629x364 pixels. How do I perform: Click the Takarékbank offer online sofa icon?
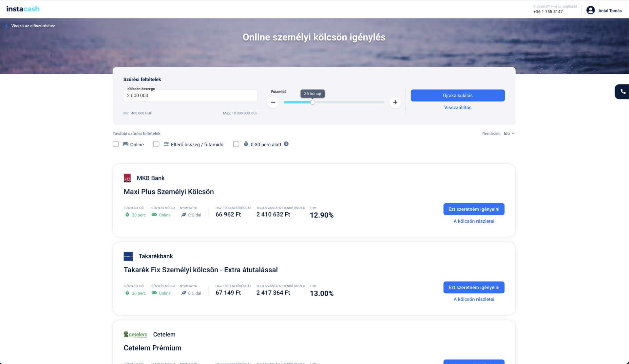tap(154, 293)
